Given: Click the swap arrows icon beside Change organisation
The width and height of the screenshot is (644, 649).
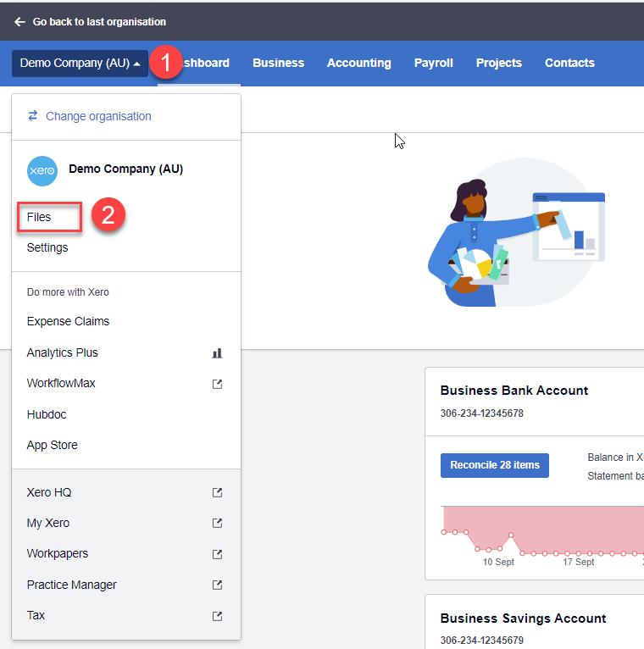Looking at the screenshot, I should [33, 116].
